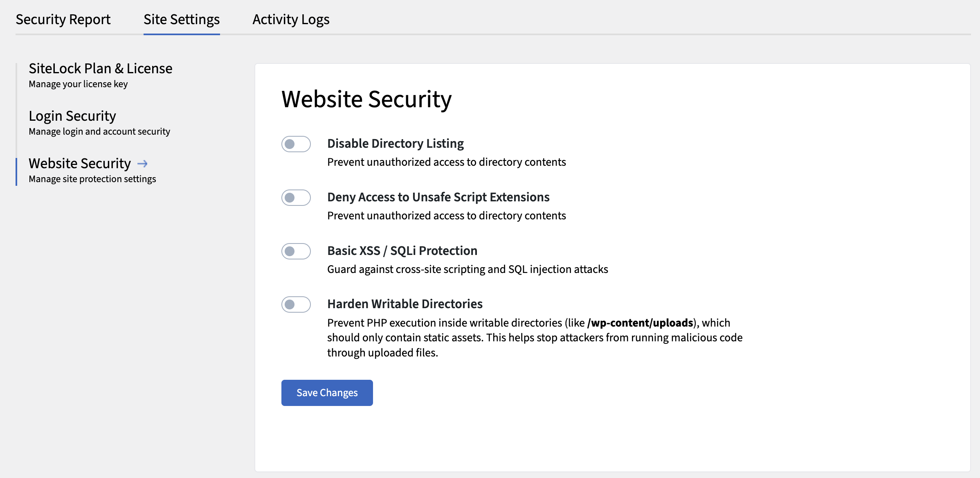Click the Manage your license key subtitle
The image size is (980, 478).
78,84
